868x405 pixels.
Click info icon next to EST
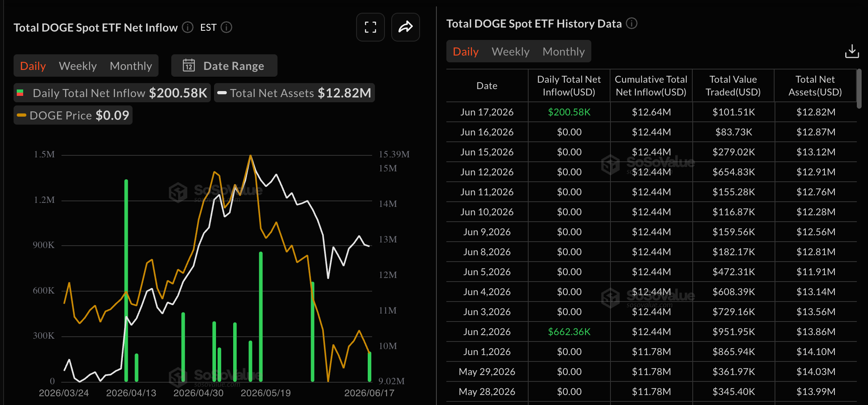pos(226,27)
